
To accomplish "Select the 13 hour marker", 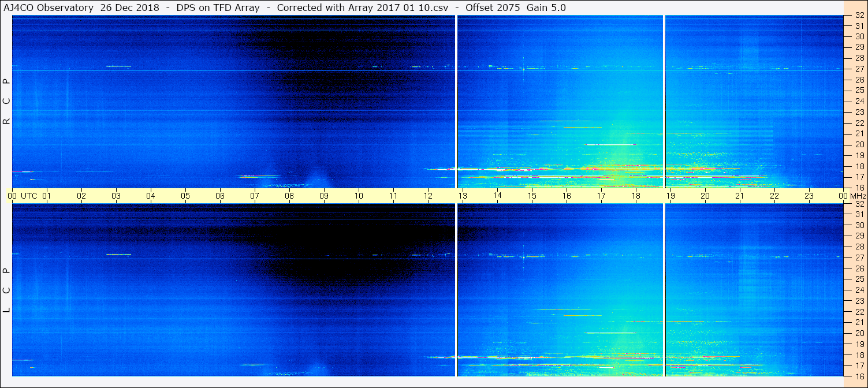I will (463, 196).
